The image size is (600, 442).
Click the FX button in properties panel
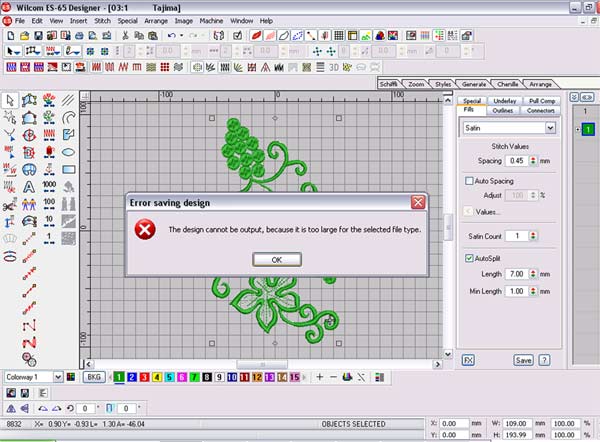(x=468, y=359)
